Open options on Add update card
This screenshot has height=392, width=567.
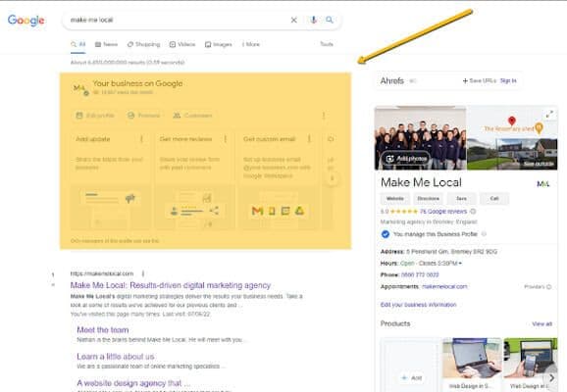[141, 139]
